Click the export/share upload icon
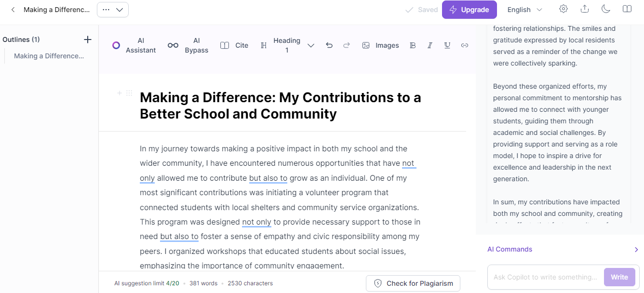This screenshot has width=644, height=293. tap(585, 9)
